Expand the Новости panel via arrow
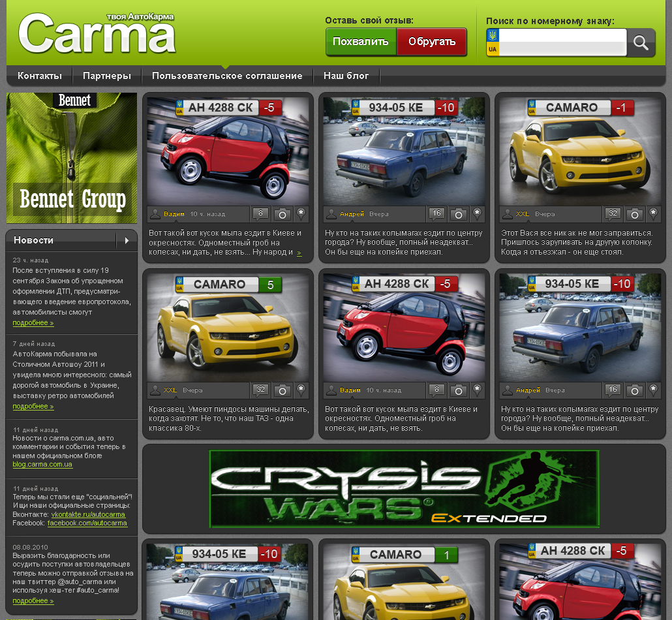This screenshot has height=620, width=672. (x=127, y=240)
